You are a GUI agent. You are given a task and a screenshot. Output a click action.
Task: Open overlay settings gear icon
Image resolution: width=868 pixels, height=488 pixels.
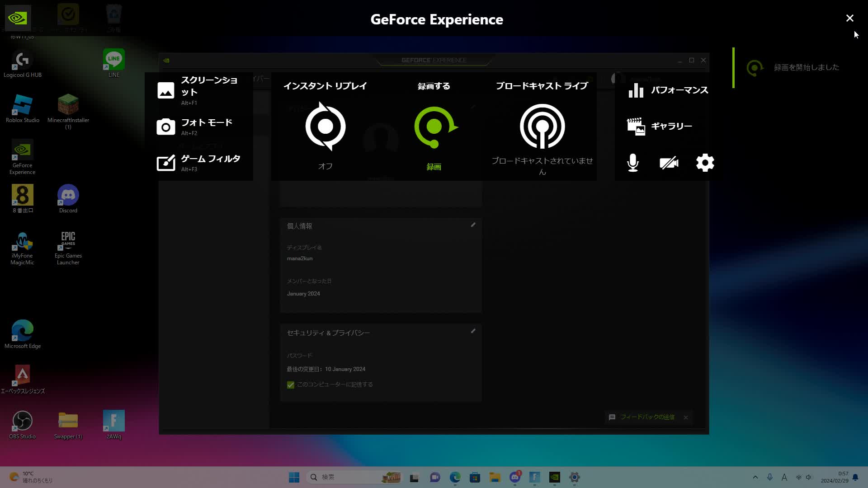click(705, 163)
